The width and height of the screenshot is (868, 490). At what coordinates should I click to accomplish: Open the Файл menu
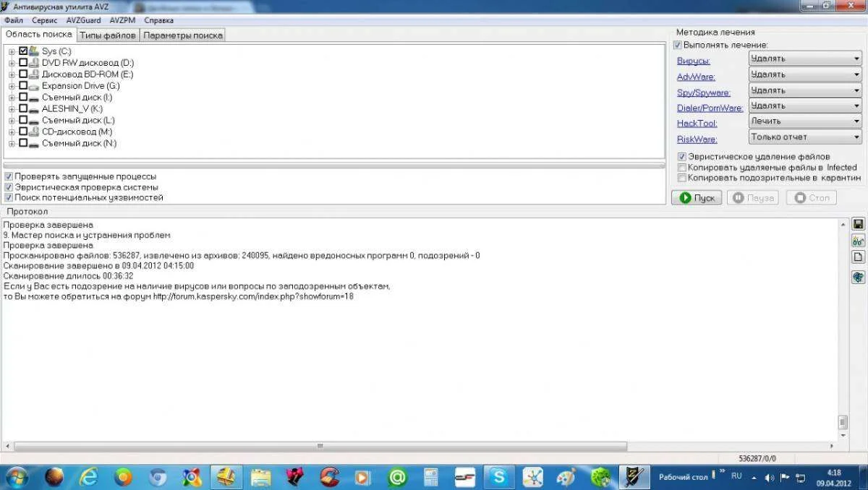pyautogui.click(x=13, y=20)
